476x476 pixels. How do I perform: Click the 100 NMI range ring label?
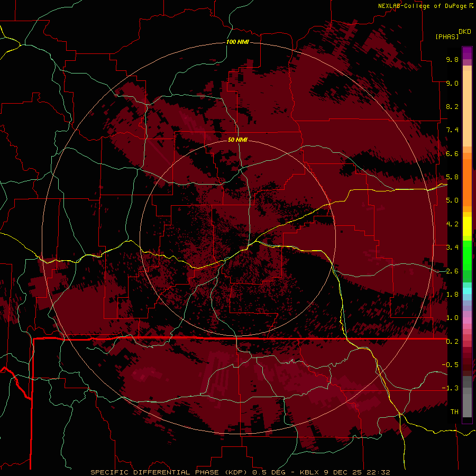pyautogui.click(x=237, y=42)
